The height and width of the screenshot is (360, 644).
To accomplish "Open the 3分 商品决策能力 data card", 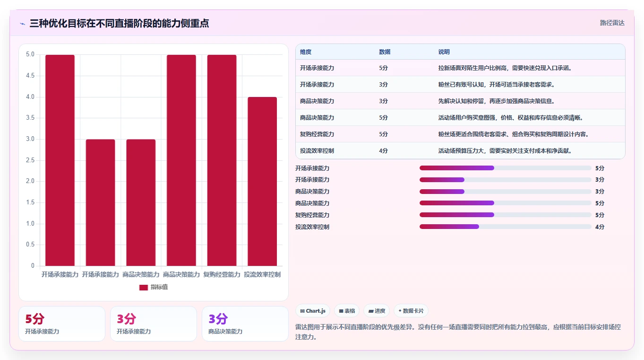I will [x=245, y=324].
